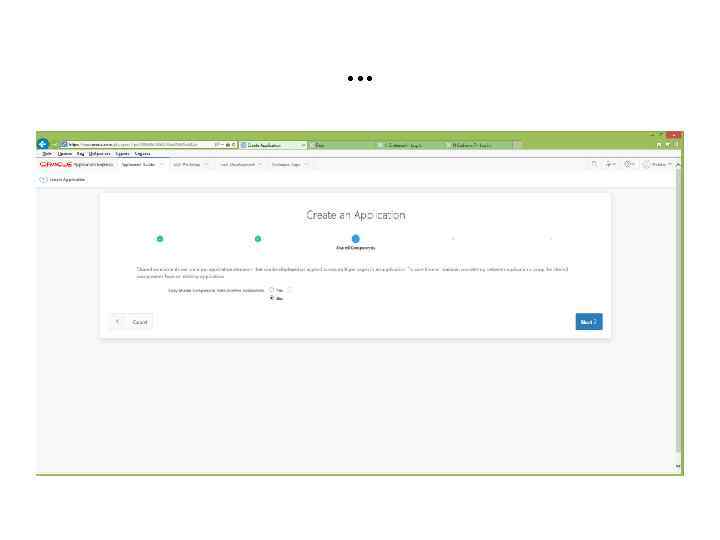
Task: Open the fourth item in the browser menu bar
Action: tap(100, 154)
